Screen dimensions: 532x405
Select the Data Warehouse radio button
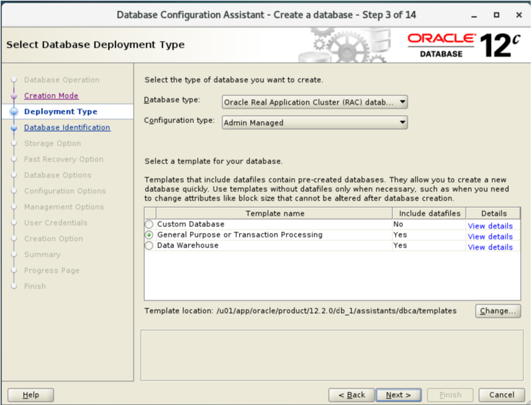pyautogui.click(x=149, y=246)
